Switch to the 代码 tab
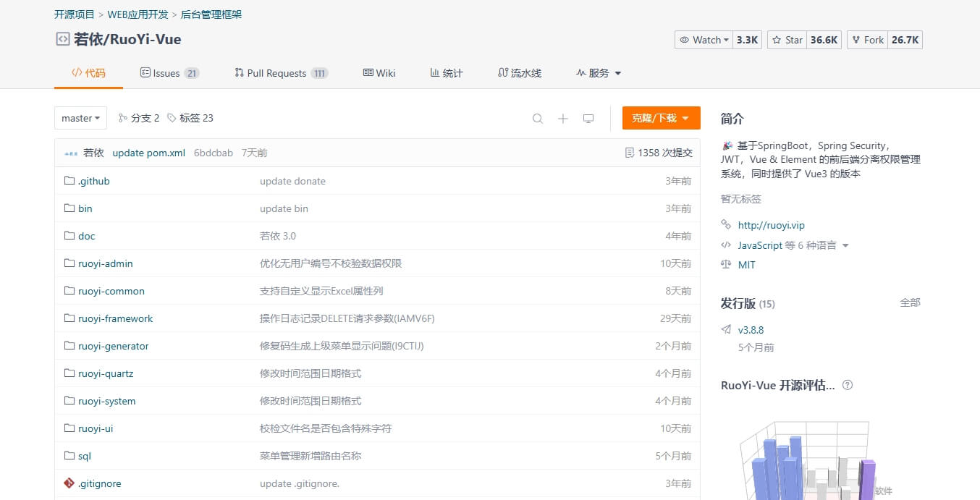The image size is (980, 500). click(88, 73)
